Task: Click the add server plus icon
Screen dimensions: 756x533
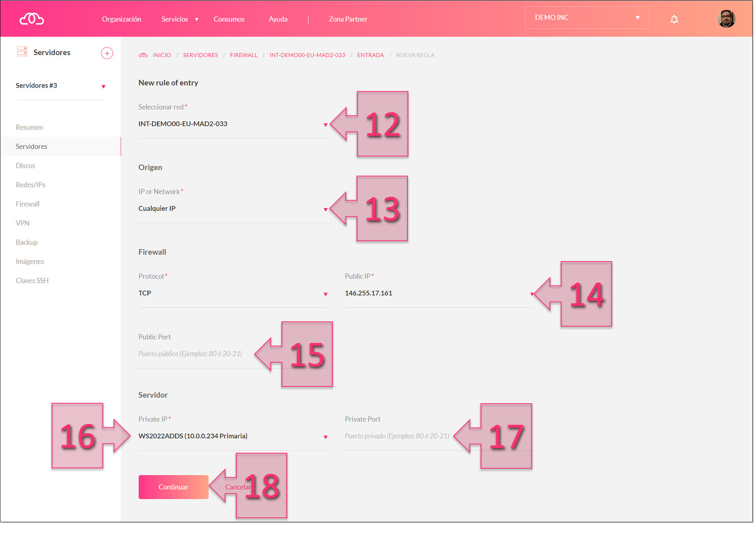Action: (107, 53)
